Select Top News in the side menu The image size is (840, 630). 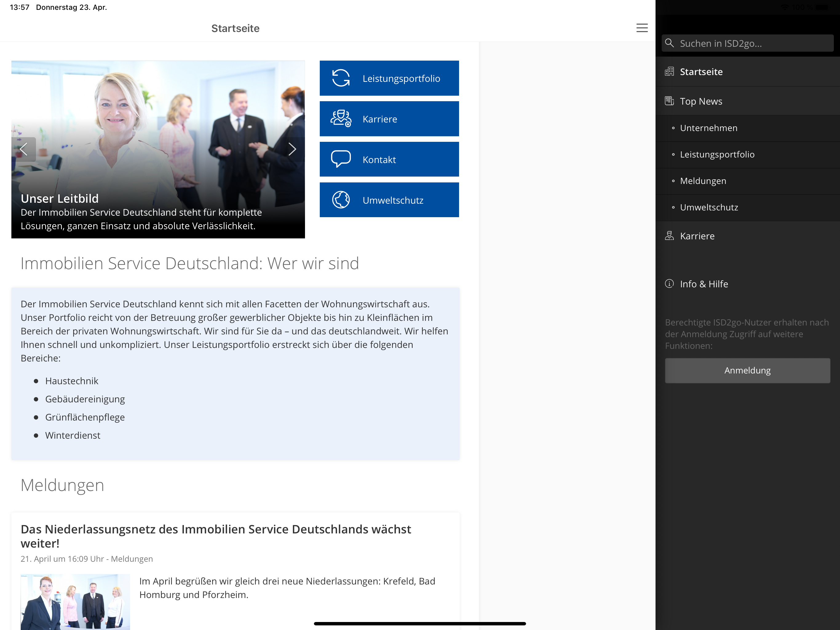[x=747, y=101]
